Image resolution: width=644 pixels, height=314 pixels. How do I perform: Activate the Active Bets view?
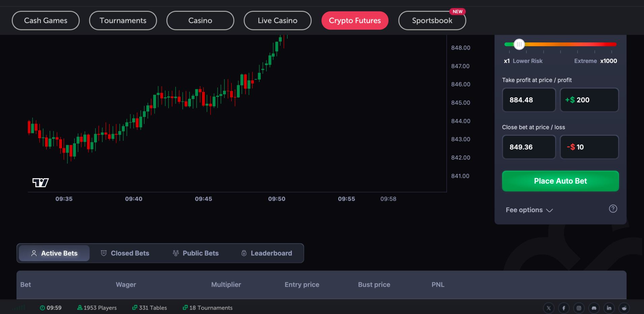click(x=54, y=253)
